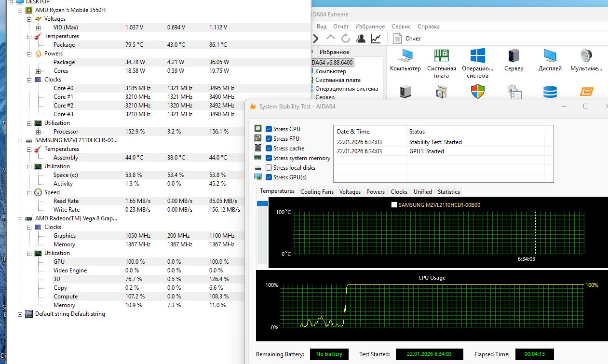This screenshot has width=608, height=364.
Task: Click the orange benchmark icon in AIDA64 panel
Action: 586,92
